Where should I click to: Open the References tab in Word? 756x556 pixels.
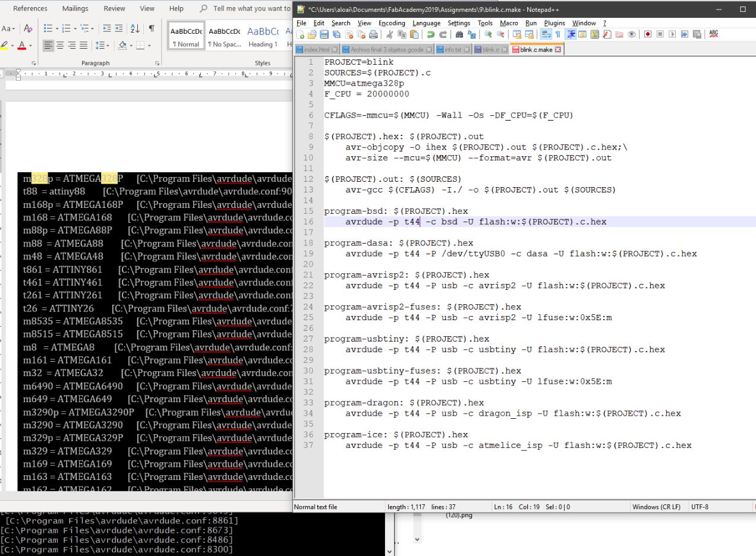click(x=30, y=8)
